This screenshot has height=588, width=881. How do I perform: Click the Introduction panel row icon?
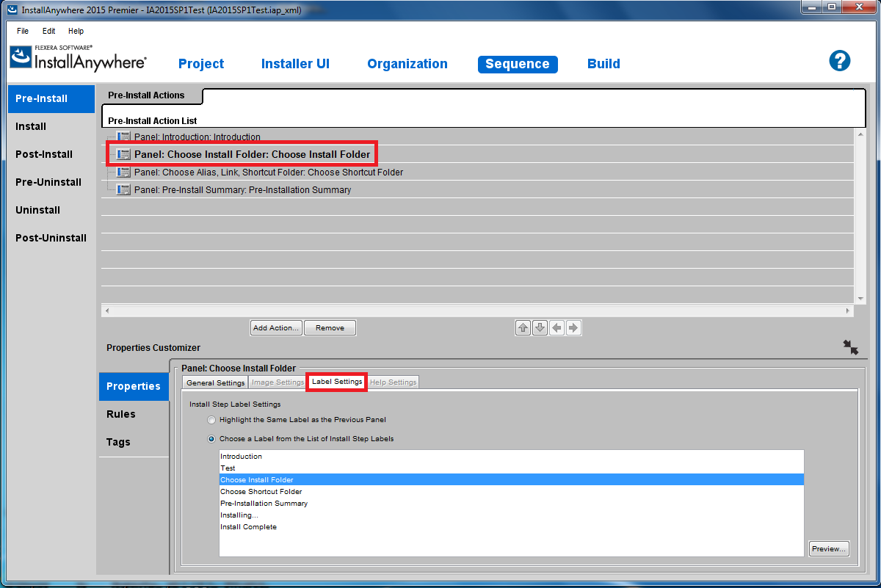pyautogui.click(x=124, y=137)
